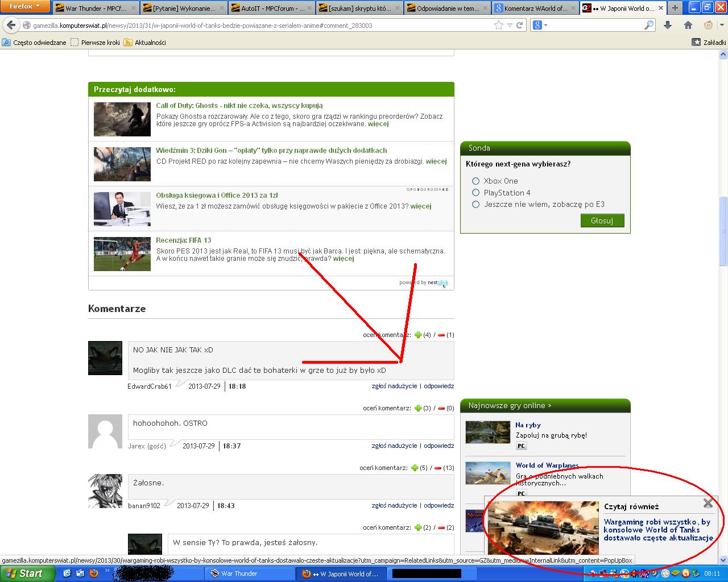Click 'więcej' in the Wiedźmin 3 teaser

(x=436, y=161)
